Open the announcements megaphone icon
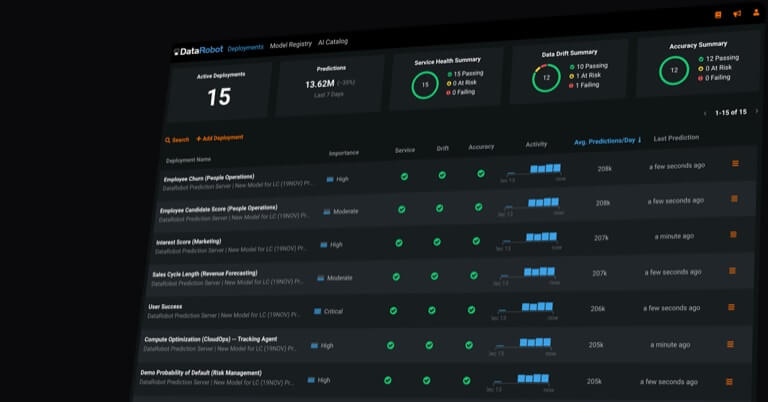This screenshot has height=402, width=768. (x=737, y=14)
